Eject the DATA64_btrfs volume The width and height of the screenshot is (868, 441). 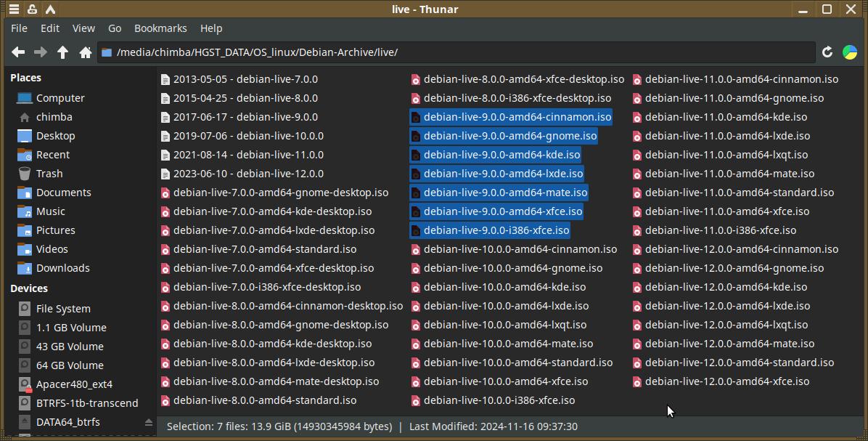click(148, 422)
